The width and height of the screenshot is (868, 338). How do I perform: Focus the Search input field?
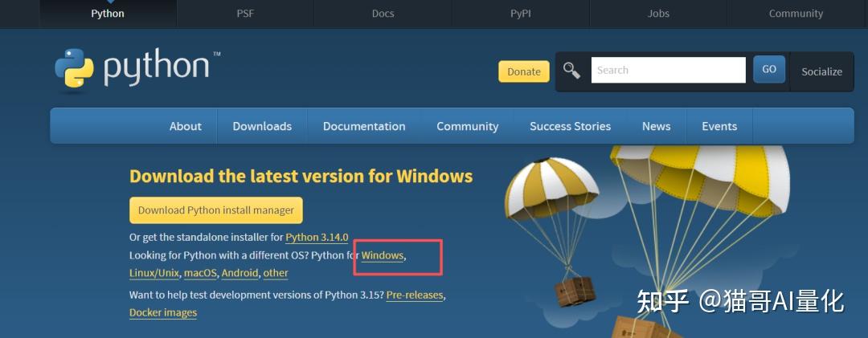click(668, 71)
